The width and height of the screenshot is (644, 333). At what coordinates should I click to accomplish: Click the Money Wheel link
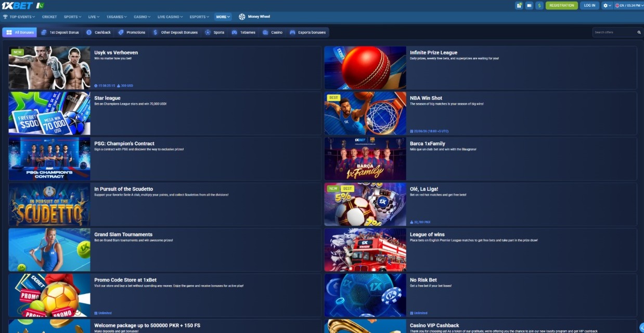[x=259, y=17]
